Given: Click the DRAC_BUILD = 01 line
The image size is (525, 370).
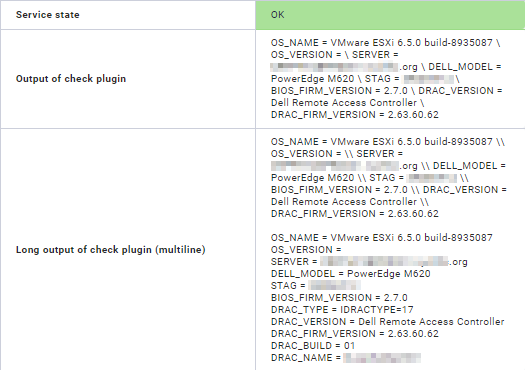Looking at the screenshot, I should click(x=313, y=346).
